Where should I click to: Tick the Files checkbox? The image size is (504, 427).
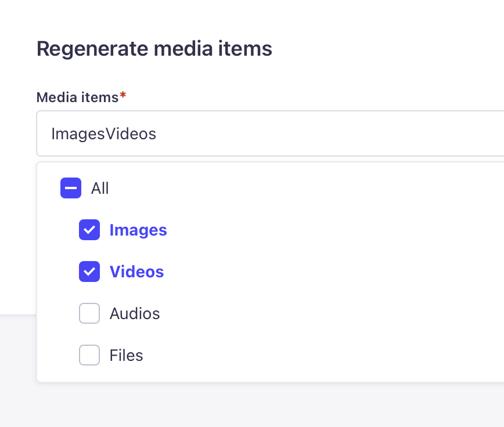89,356
